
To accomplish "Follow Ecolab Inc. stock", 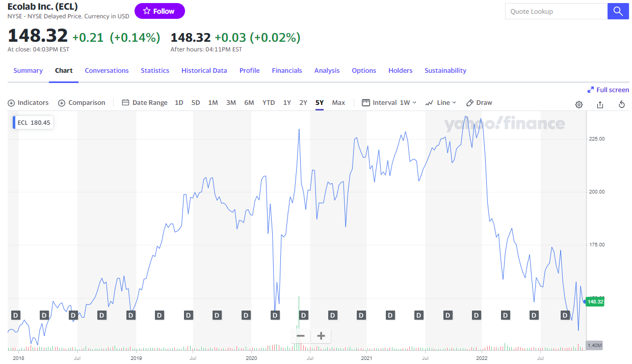I will [160, 11].
